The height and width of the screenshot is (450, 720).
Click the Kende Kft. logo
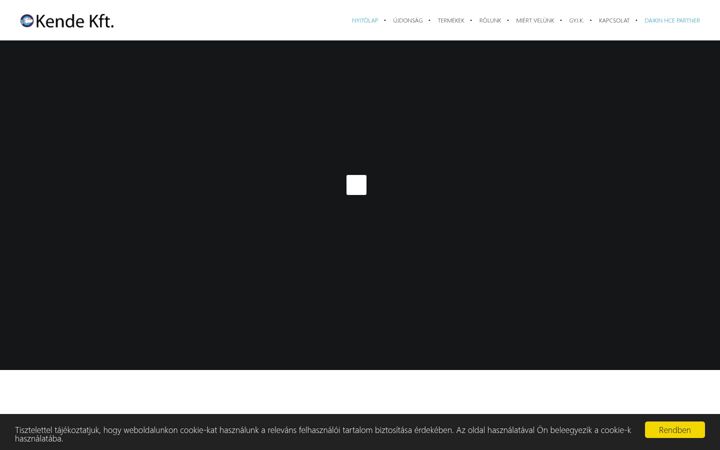67,21
